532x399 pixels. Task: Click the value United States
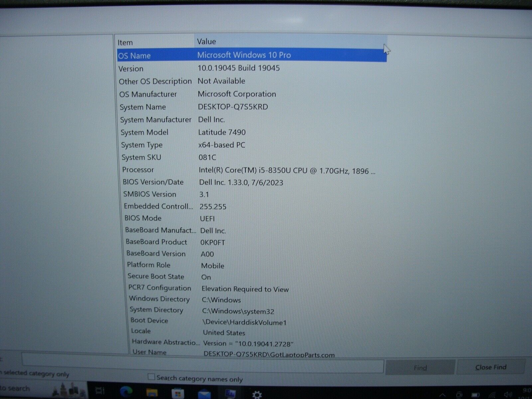coord(224,333)
